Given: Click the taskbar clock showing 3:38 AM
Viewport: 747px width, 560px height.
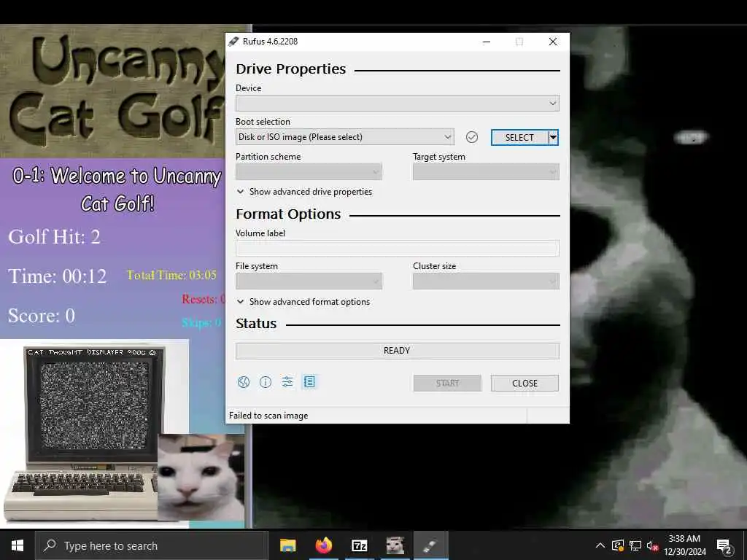Looking at the screenshot, I should coord(684,545).
